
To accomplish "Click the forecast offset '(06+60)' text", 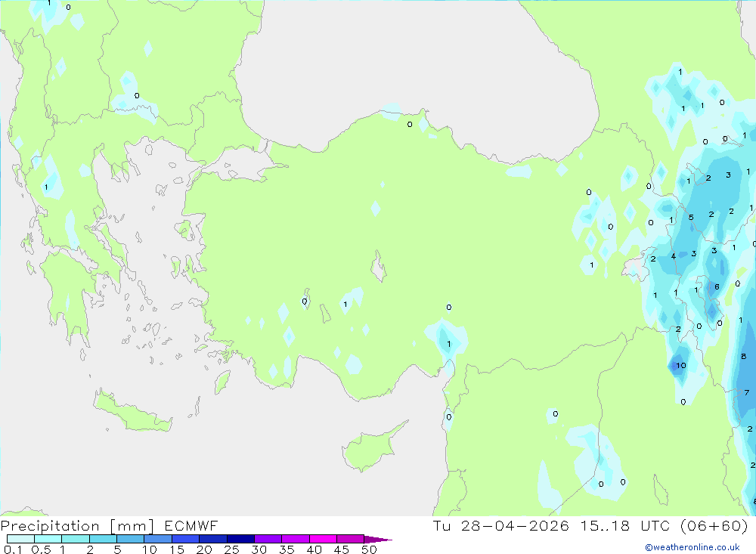I will (714, 526).
